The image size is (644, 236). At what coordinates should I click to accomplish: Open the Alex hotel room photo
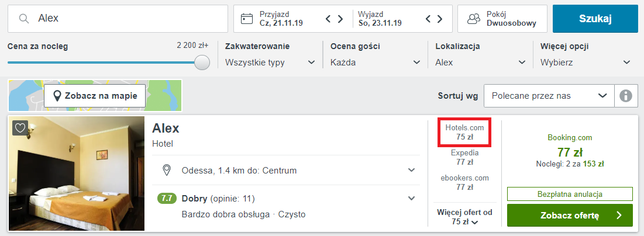tap(77, 173)
